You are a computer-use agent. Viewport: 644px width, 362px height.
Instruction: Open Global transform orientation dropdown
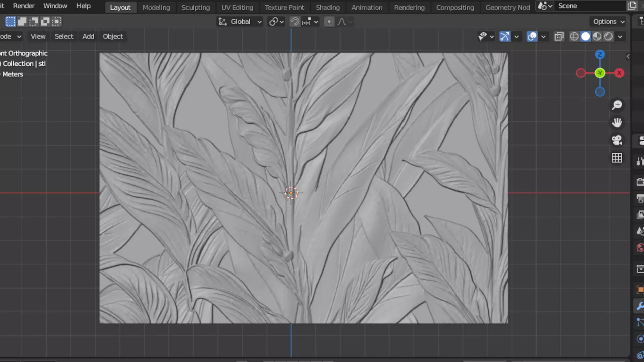pos(240,22)
